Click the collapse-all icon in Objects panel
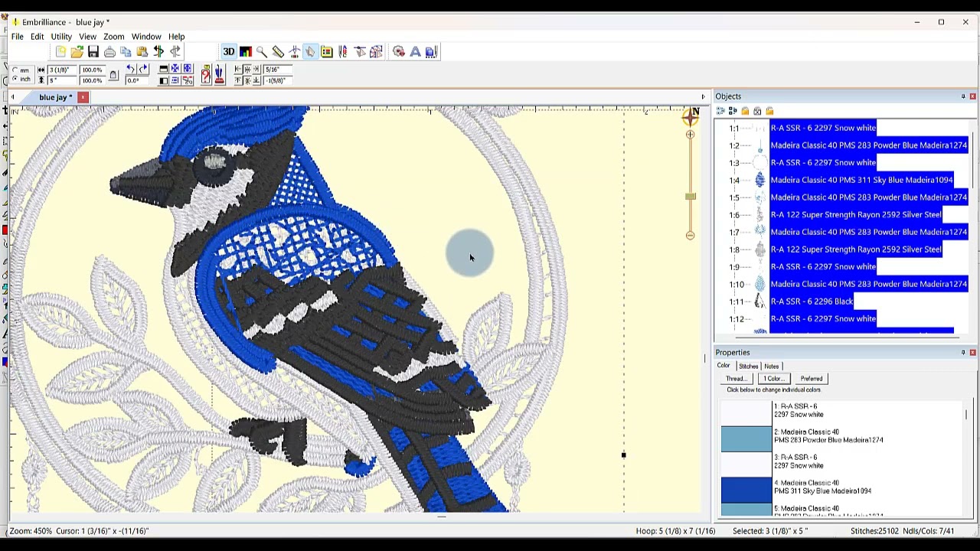 733,111
